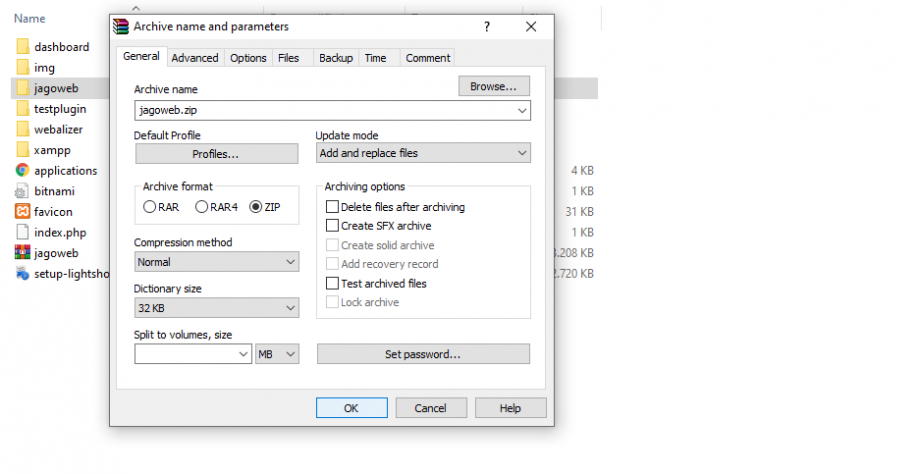The image size is (920, 474).
Task: Click the Browse button
Action: point(494,86)
